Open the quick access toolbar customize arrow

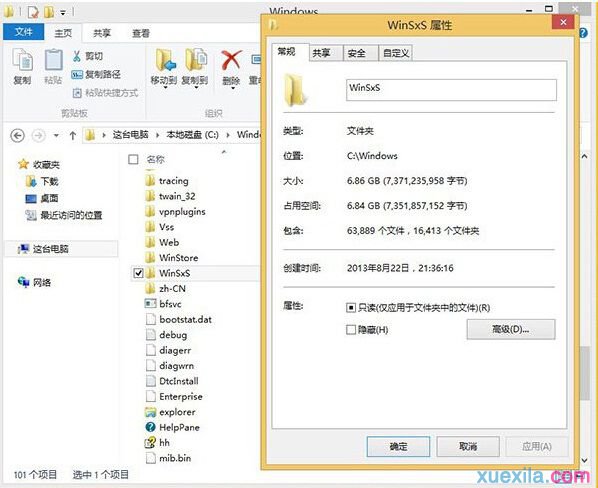(63, 13)
